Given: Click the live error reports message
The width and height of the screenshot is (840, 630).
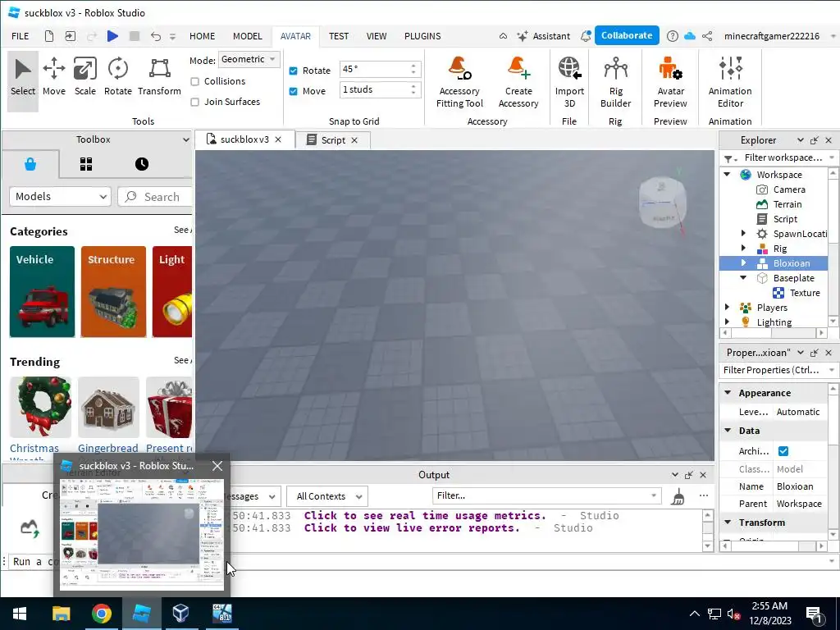Looking at the screenshot, I should pyautogui.click(x=412, y=527).
